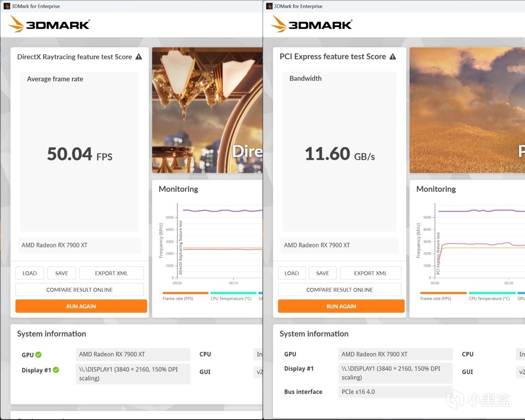Click the monitoring frequency chart in PCI Express window

tap(470, 243)
